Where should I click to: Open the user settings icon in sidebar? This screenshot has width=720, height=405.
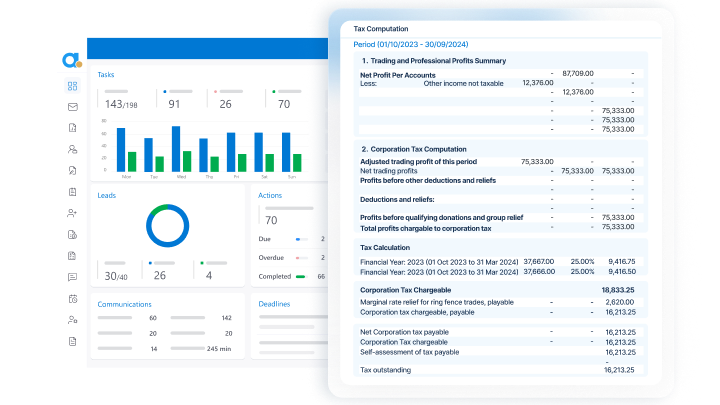pos(72,320)
